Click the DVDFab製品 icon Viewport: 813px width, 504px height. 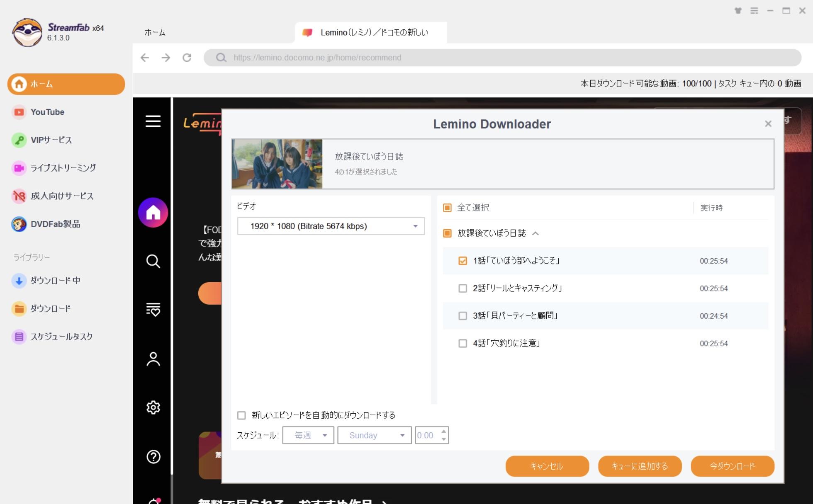click(19, 224)
